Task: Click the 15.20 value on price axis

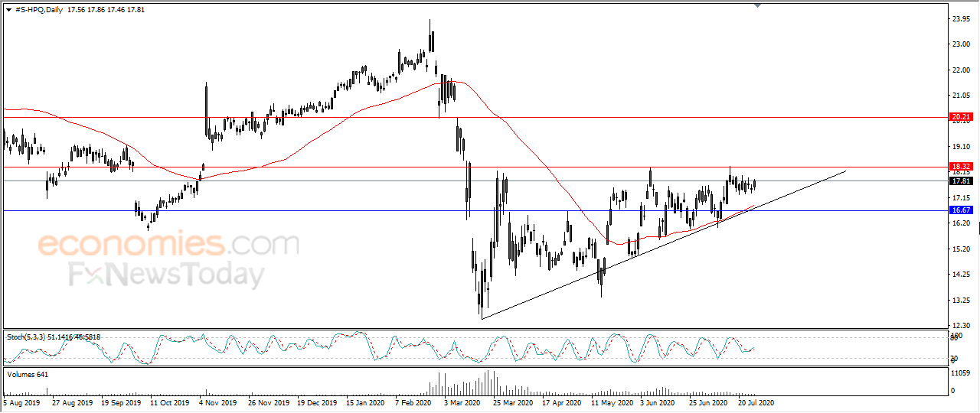Action: [961, 249]
